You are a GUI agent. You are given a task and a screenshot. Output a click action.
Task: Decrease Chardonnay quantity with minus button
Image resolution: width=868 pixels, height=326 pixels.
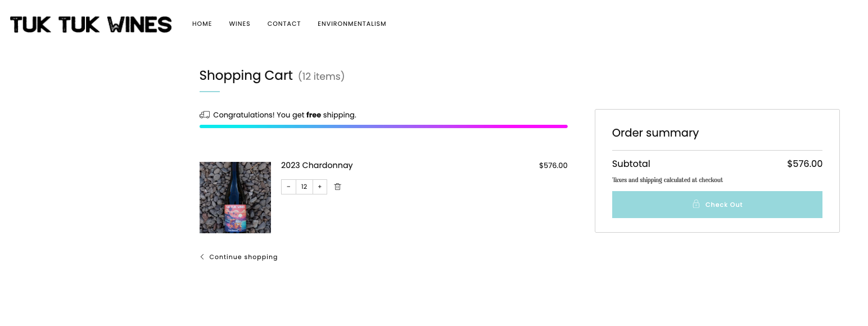[288, 187]
